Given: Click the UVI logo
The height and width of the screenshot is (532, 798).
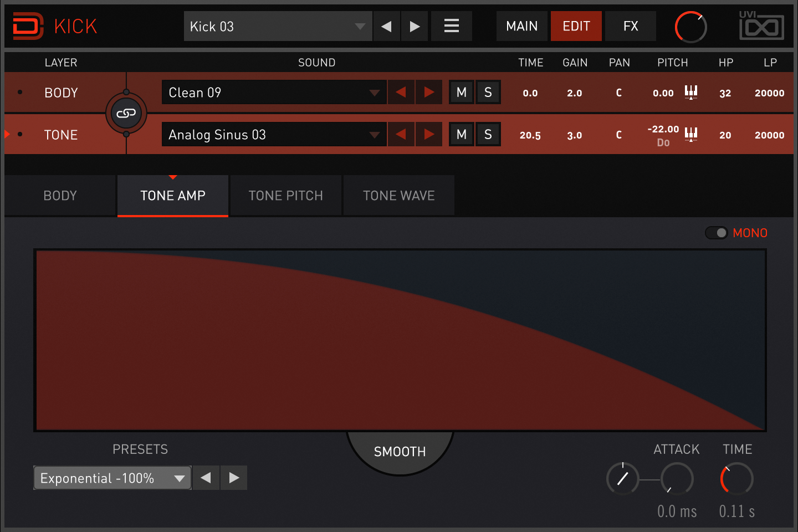Looking at the screenshot, I should pos(762,25).
